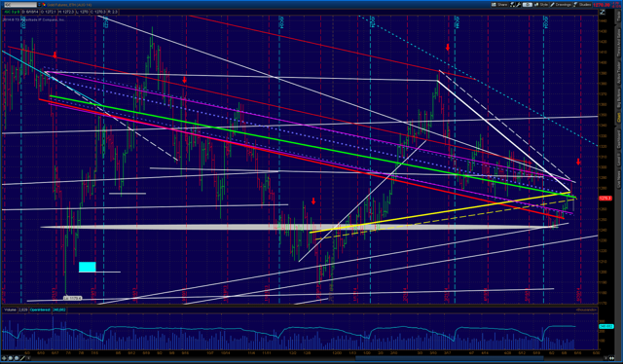The width and height of the screenshot is (623, 364).
Task: Click the Volume label in lower study
Action: [10, 309]
